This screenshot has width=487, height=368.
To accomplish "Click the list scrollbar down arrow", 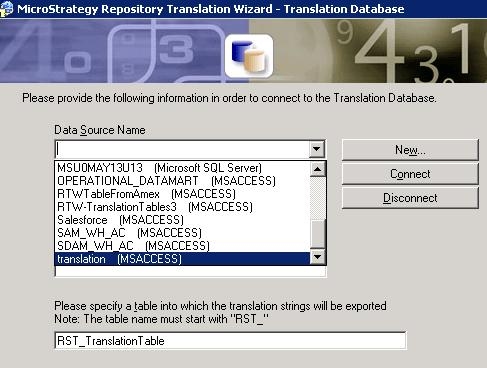I will (317, 257).
